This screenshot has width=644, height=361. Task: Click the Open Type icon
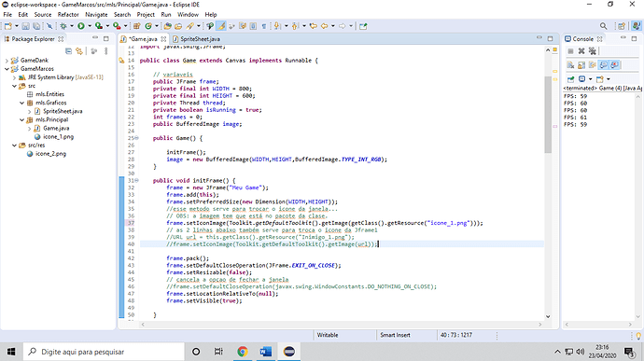pos(167,26)
